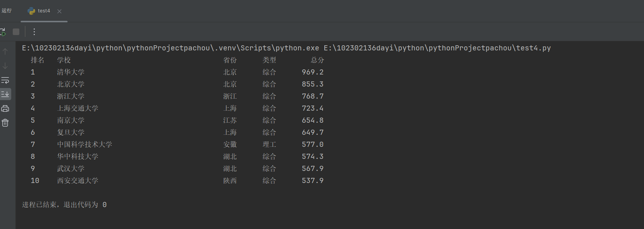Click 中国科学技术大学 in the output
Image resolution: width=644 pixels, height=229 pixels.
85,144
